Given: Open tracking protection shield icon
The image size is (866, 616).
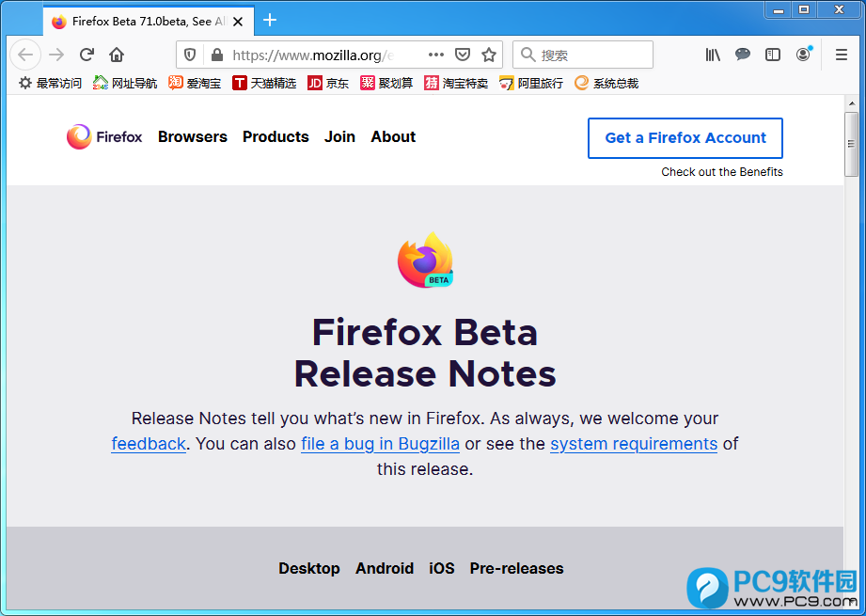Looking at the screenshot, I should [x=190, y=55].
